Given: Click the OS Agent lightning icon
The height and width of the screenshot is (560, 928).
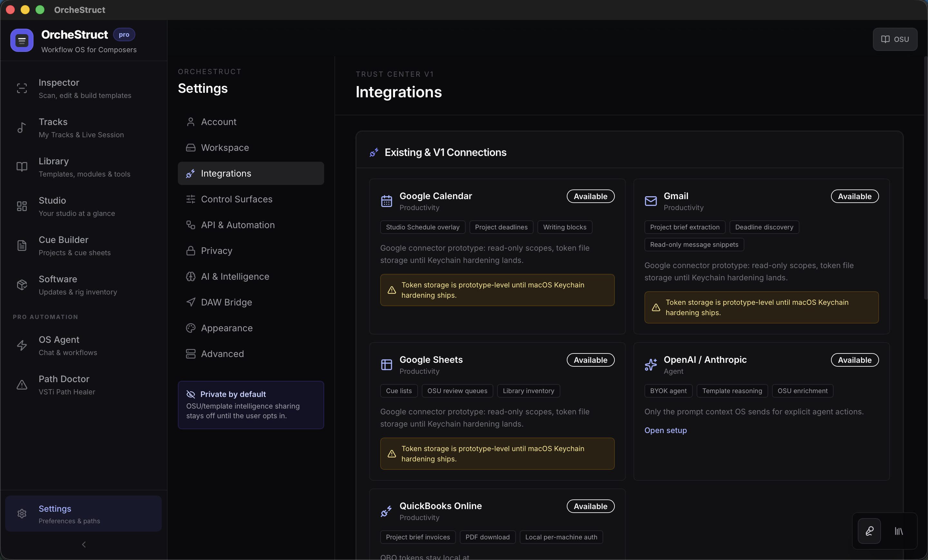Looking at the screenshot, I should coord(22,345).
